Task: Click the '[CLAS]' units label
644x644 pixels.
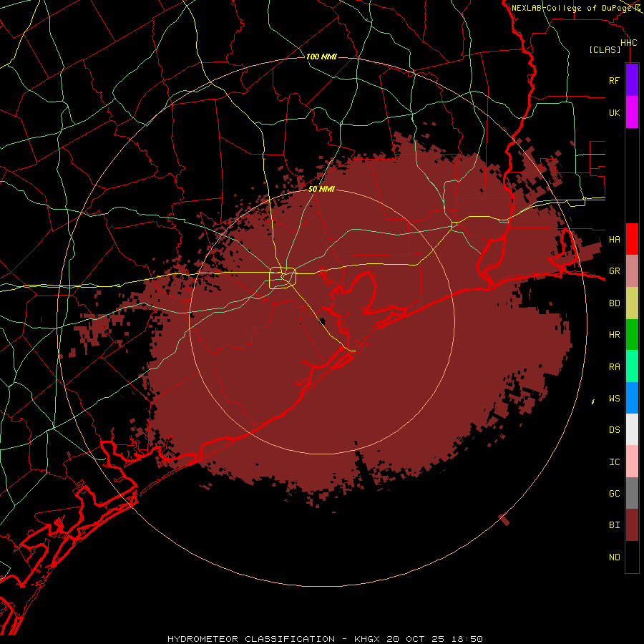Action: click(605, 50)
